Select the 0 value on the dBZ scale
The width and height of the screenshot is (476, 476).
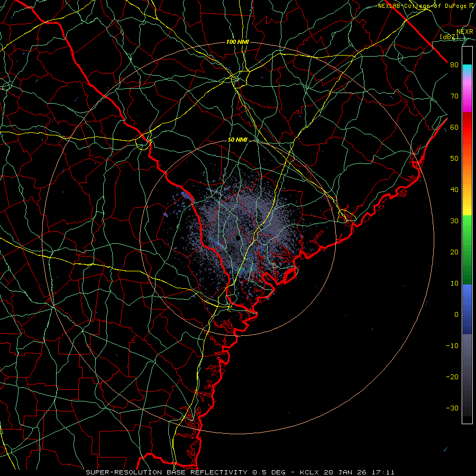click(456, 315)
